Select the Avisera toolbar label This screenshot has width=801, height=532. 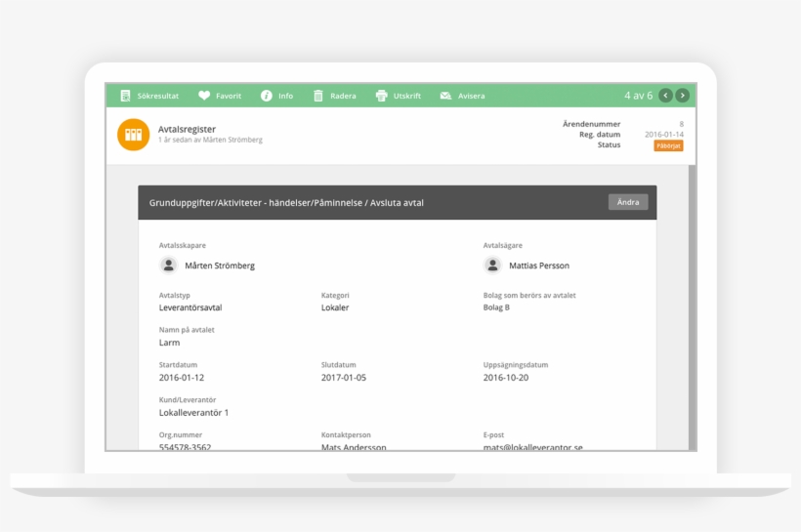(471, 96)
